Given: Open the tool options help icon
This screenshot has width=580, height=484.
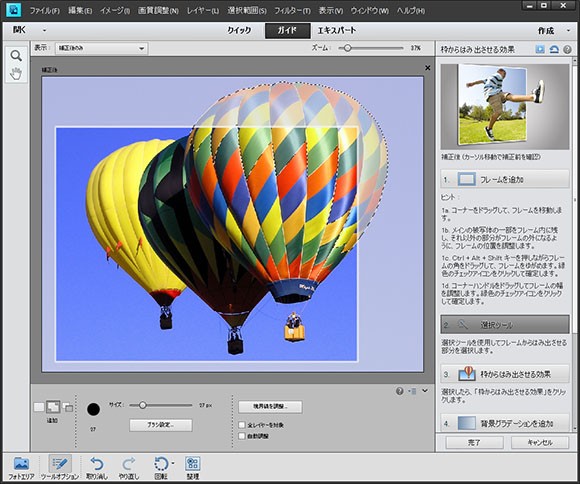Looking at the screenshot, I should 399,391.
